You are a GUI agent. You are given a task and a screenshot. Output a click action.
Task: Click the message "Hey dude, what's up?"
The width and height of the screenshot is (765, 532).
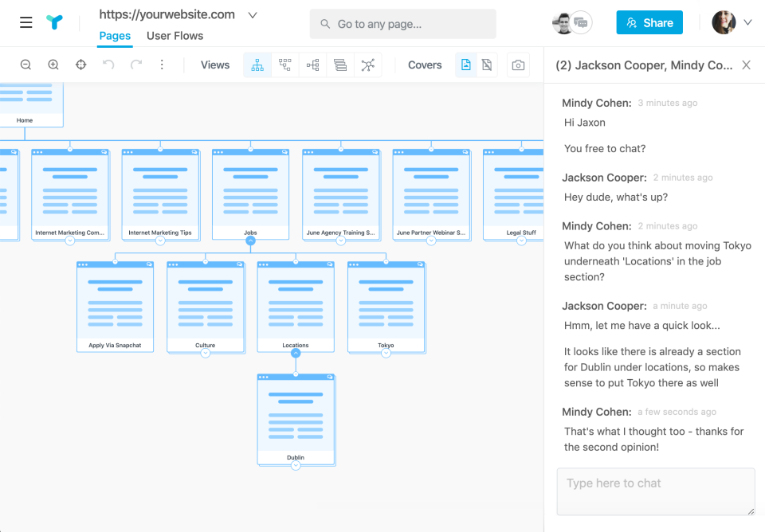point(616,197)
